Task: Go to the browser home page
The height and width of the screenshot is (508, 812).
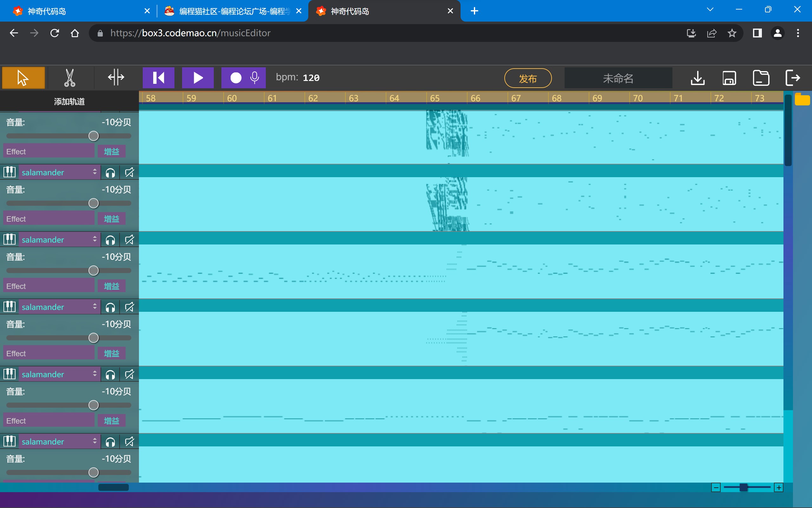Action: [75, 33]
